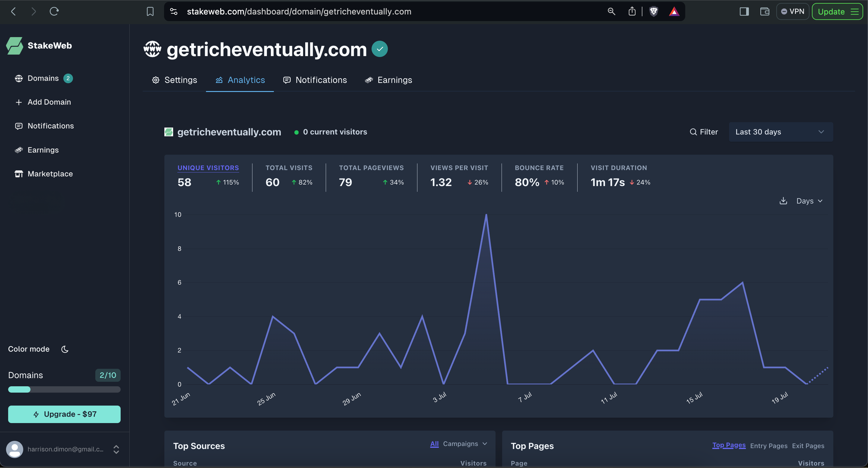Click the chart download icon
The height and width of the screenshot is (468, 868).
[x=783, y=201]
